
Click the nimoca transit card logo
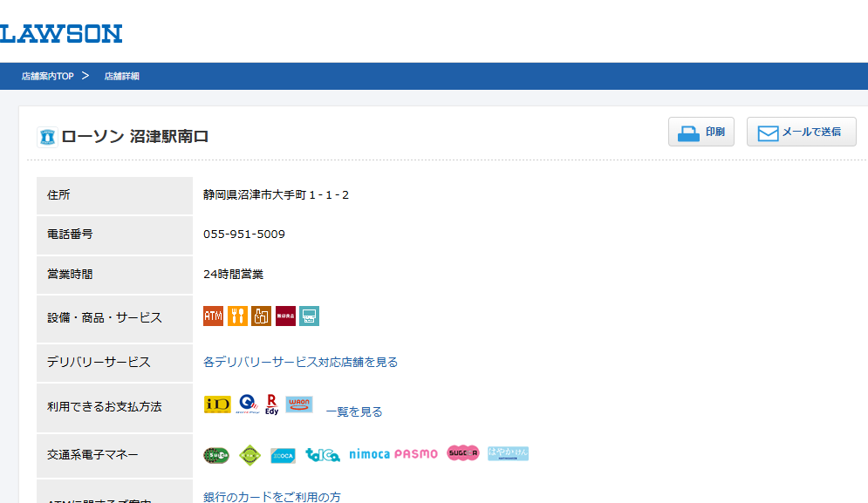coord(369,454)
